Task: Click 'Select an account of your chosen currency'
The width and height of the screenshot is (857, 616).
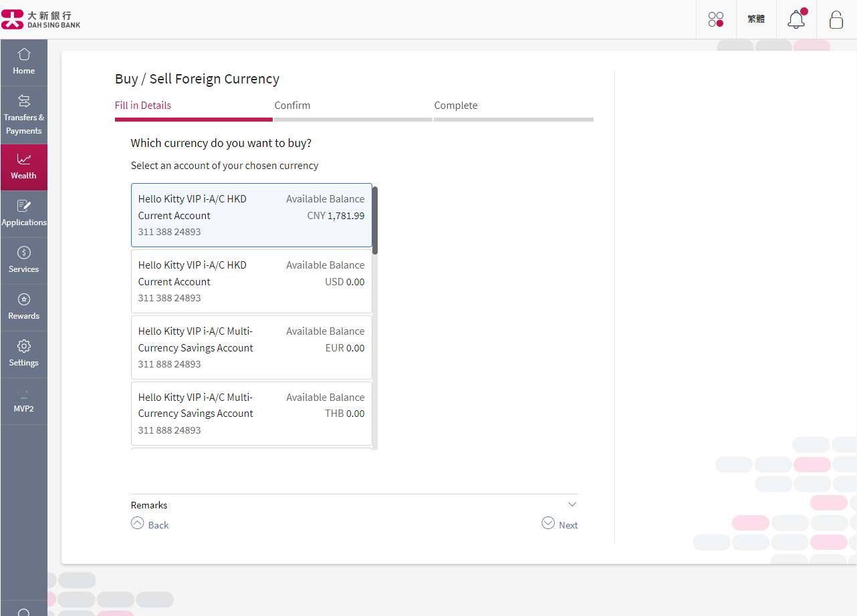Action: pyautogui.click(x=225, y=166)
